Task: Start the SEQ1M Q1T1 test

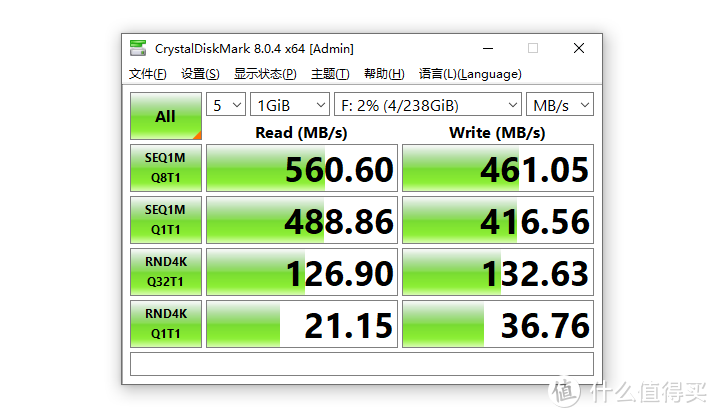Action: 166,220
